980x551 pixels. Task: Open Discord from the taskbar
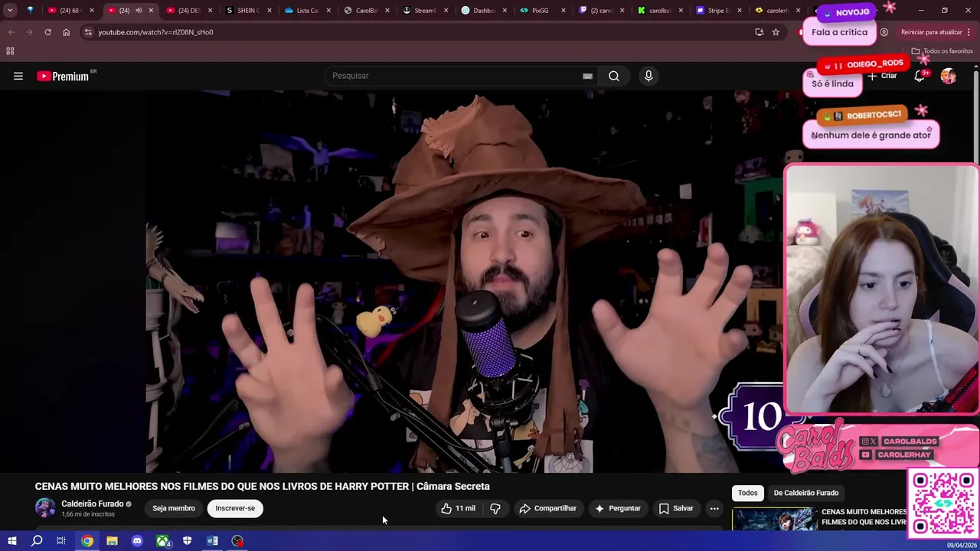137,541
